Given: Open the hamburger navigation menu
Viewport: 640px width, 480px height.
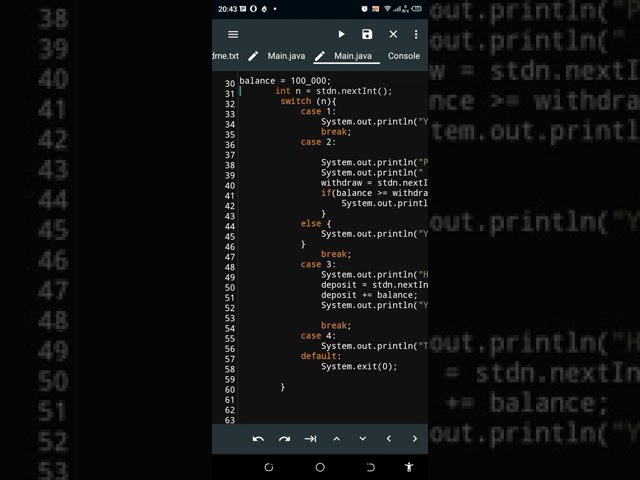Looking at the screenshot, I should [233, 35].
